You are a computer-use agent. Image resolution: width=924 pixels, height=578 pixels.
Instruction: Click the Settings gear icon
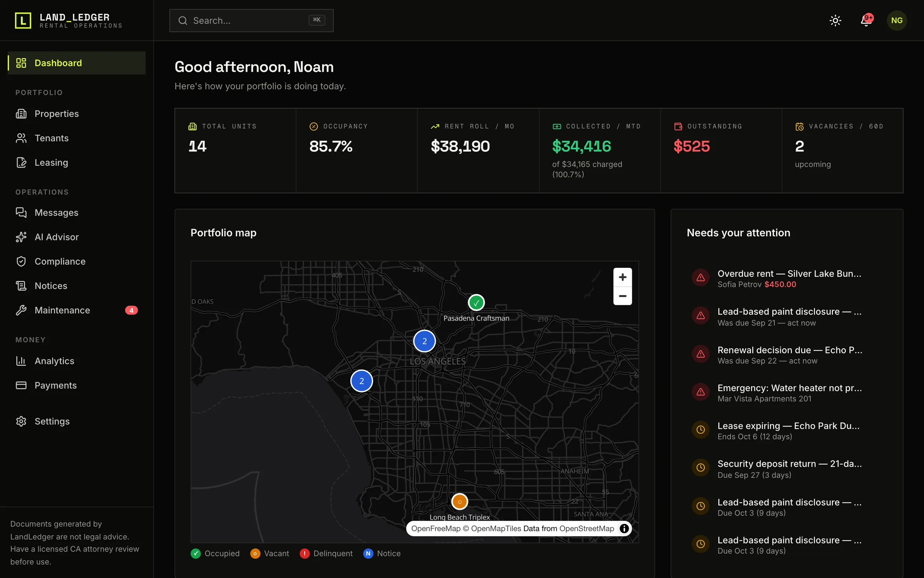pyautogui.click(x=21, y=421)
